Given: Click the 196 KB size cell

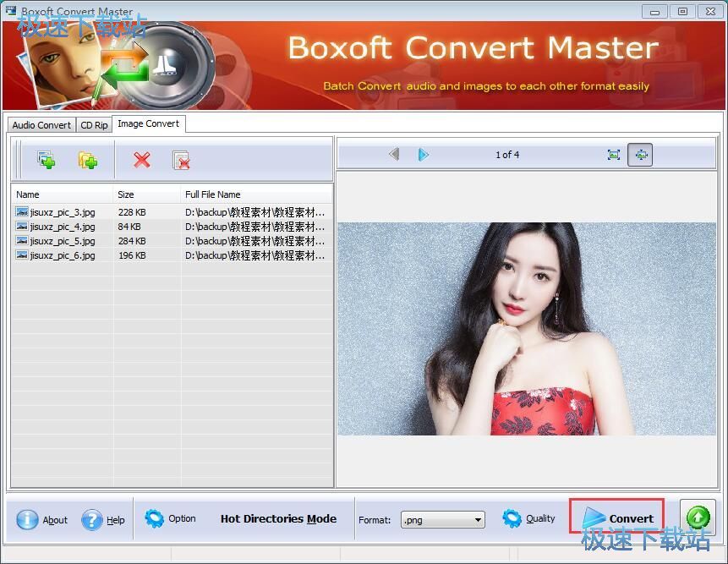Looking at the screenshot, I should (x=132, y=255).
